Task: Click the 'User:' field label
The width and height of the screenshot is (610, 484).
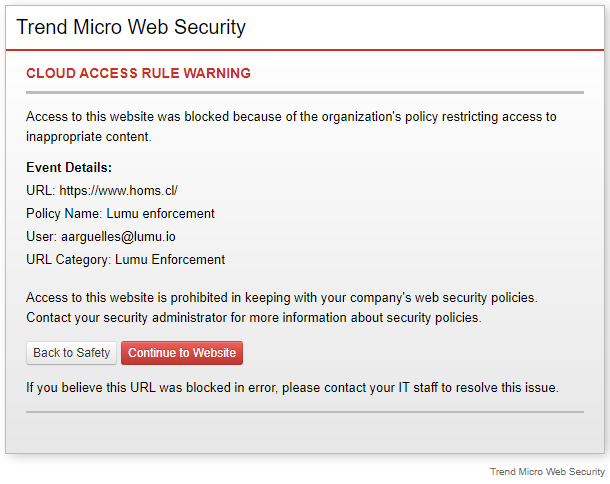Action: [x=42, y=236]
